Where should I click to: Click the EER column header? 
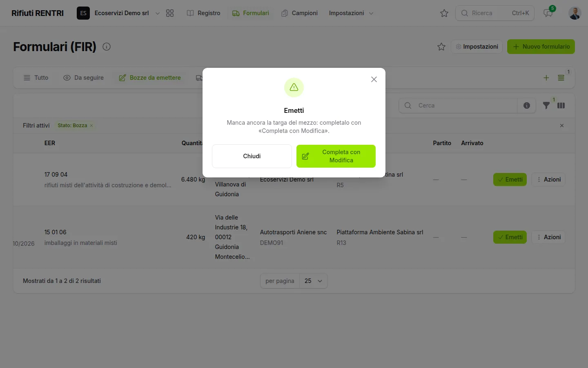coord(50,143)
